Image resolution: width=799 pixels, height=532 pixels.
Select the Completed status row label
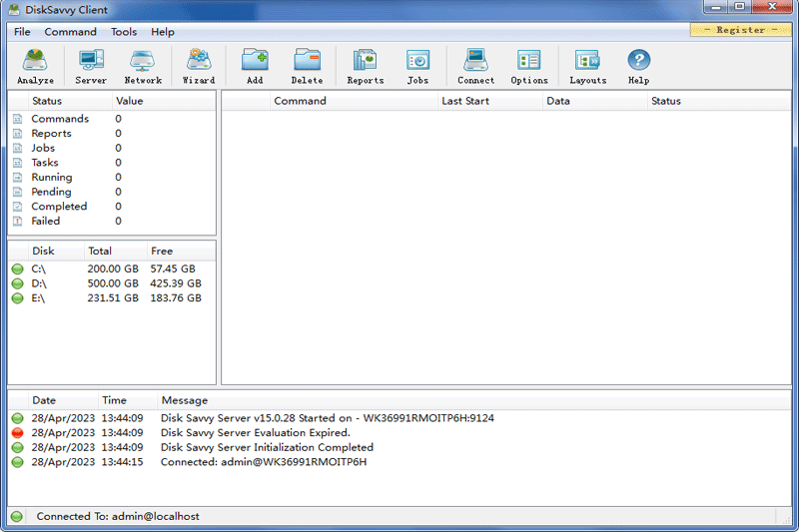click(59, 207)
